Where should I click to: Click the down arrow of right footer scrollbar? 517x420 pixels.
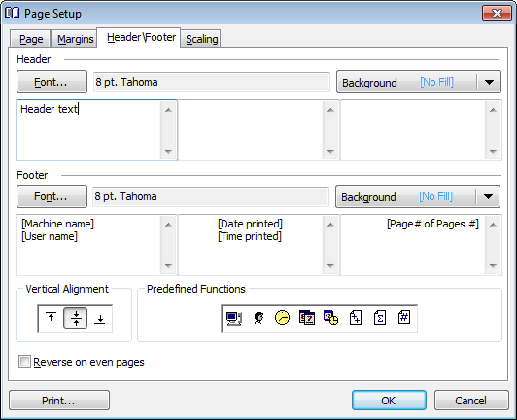[x=493, y=266]
